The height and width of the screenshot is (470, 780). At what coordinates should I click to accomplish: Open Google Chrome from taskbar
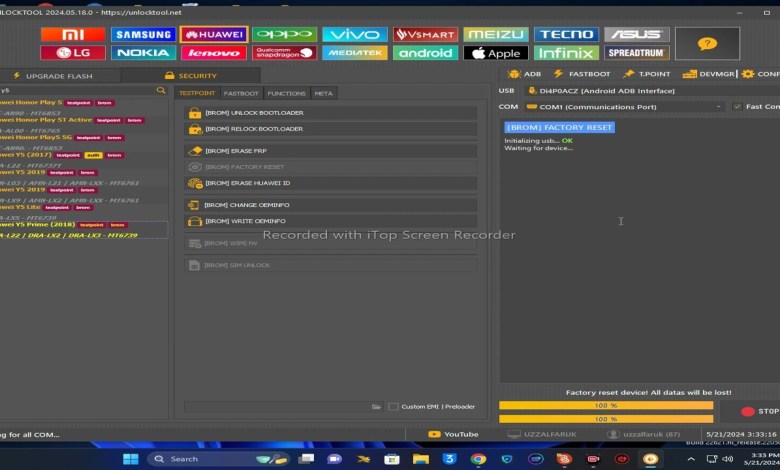(x=478, y=459)
